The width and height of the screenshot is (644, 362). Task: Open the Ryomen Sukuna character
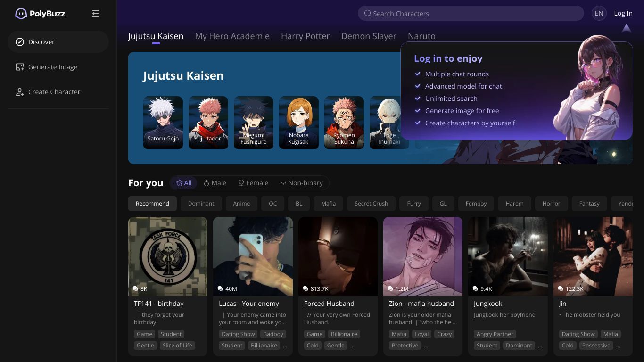click(344, 123)
